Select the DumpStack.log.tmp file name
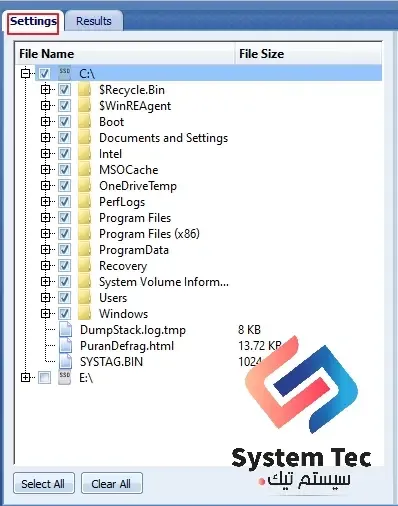The width and height of the screenshot is (398, 506). [x=133, y=330]
